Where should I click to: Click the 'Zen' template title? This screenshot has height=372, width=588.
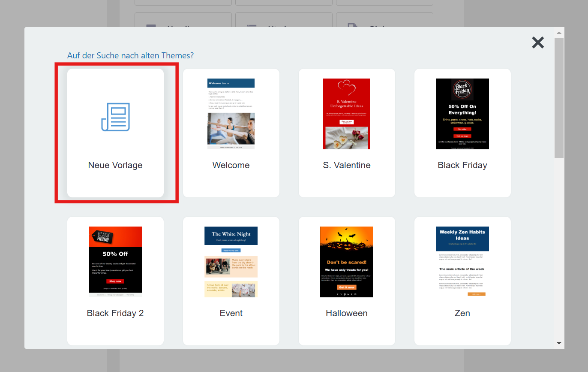coord(462,313)
